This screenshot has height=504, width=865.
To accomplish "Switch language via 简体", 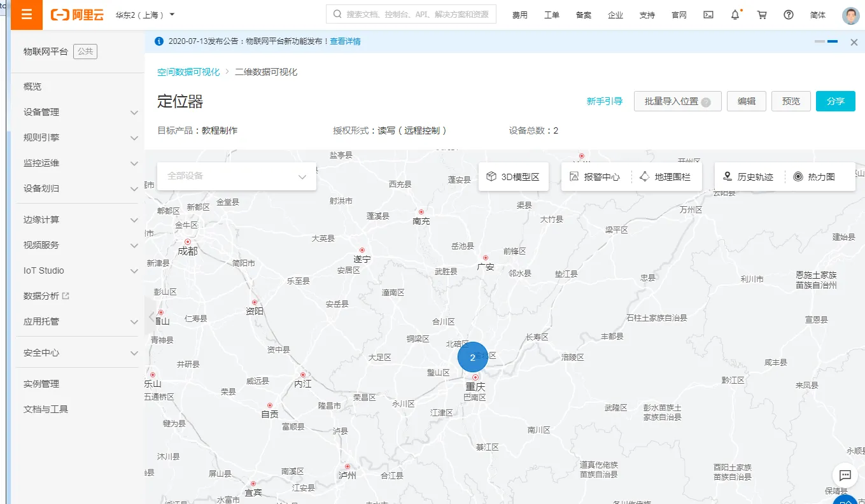I will 818,15.
